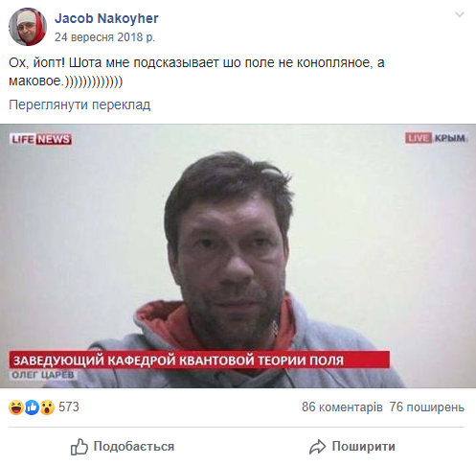Share the post via Поширити label

click(364, 446)
